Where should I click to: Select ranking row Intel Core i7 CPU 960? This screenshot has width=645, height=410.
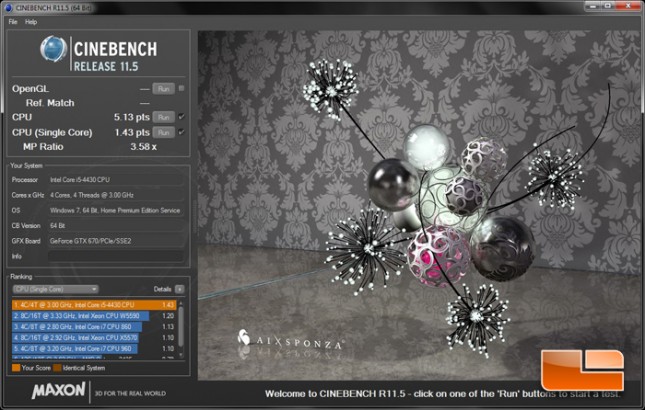94,348
